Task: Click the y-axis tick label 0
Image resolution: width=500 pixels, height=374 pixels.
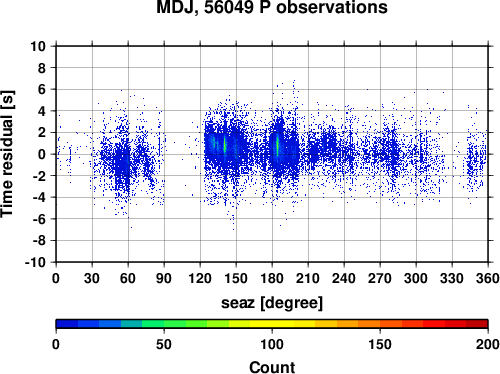Action: click(42, 154)
